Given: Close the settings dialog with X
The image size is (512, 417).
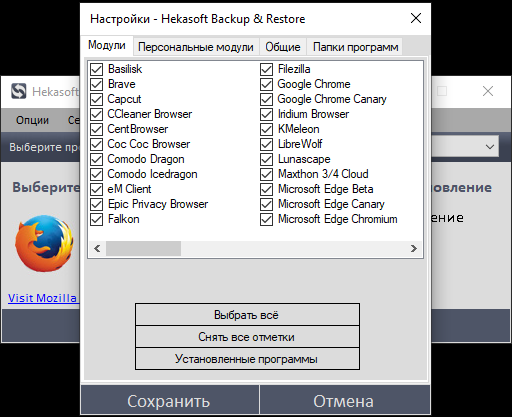Looking at the screenshot, I should [416, 18].
